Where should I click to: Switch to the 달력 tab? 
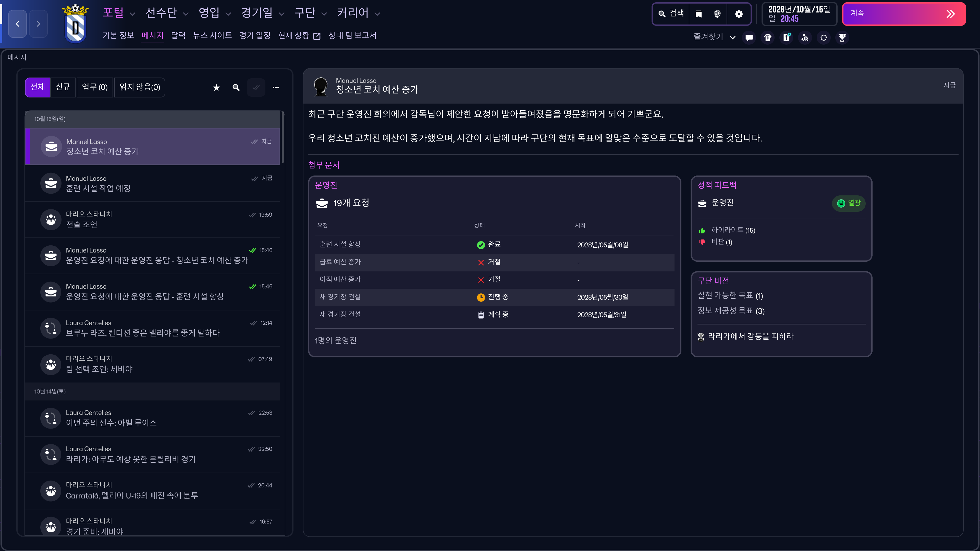pyautogui.click(x=178, y=36)
